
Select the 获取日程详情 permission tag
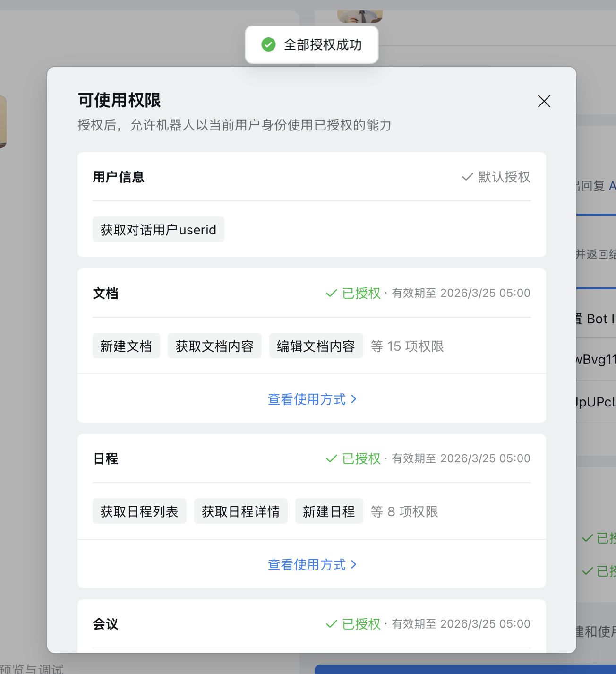pos(241,511)
